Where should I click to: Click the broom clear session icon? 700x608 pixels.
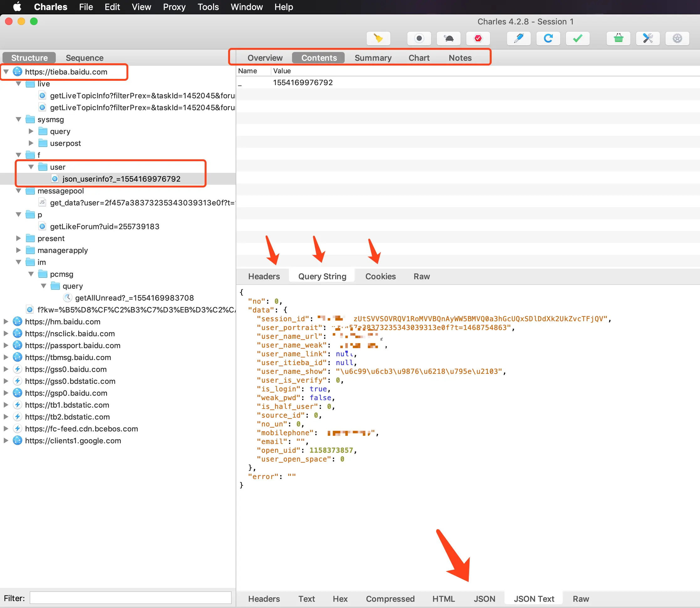(x=378, y=38)
